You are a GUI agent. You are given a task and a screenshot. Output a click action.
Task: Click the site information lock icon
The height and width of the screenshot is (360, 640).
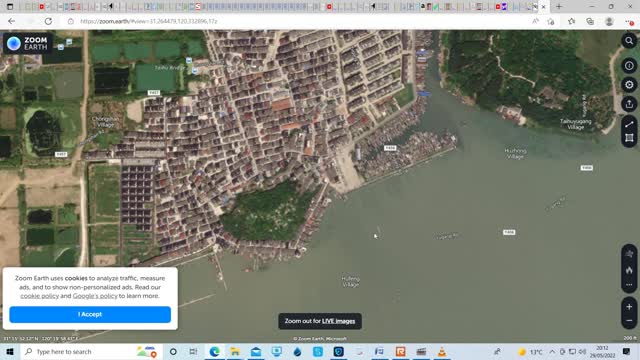point(71,21)
